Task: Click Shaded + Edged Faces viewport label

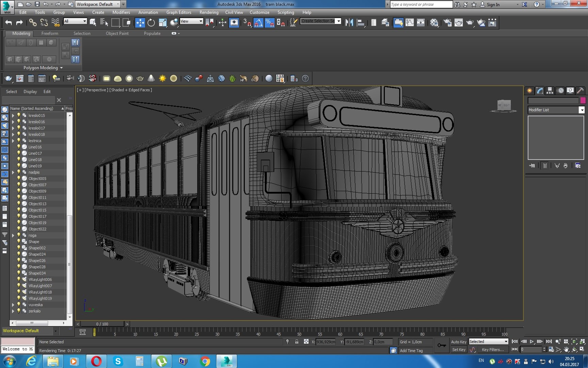Action: [x=131, y=90]
